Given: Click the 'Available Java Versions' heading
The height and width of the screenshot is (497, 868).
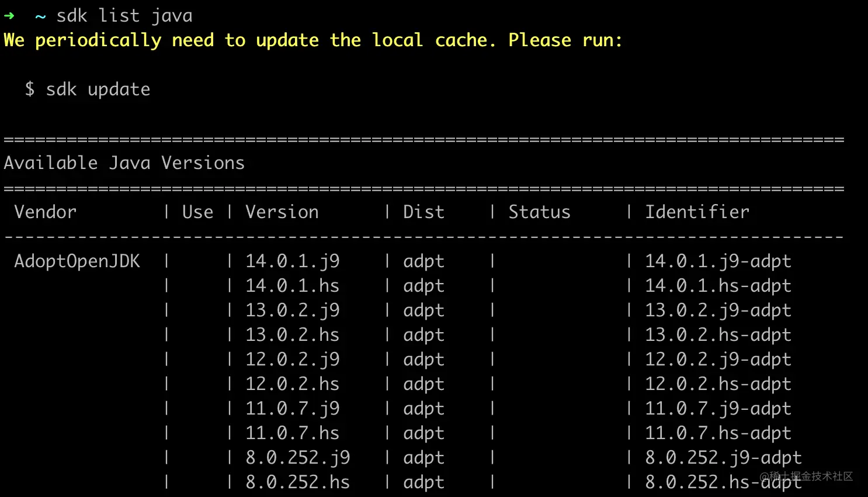Looking at the screenshot, I should (x=124, y=163).
